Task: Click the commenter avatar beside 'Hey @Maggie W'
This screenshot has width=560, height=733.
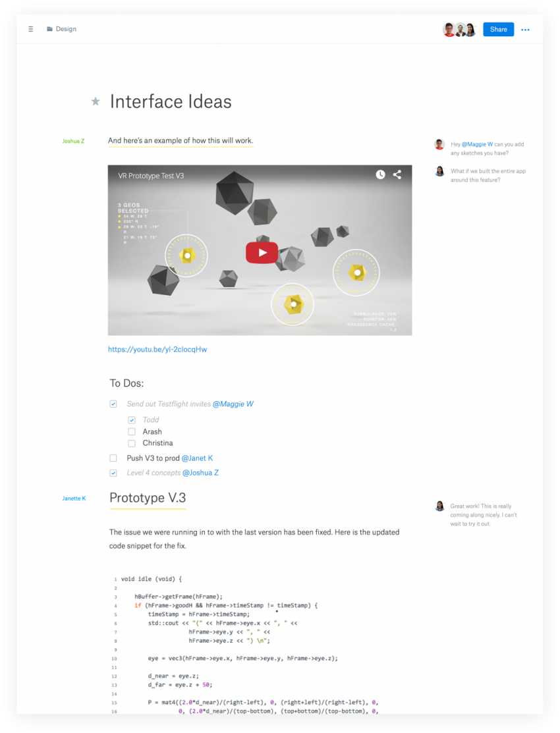Action: click(439, 144)
